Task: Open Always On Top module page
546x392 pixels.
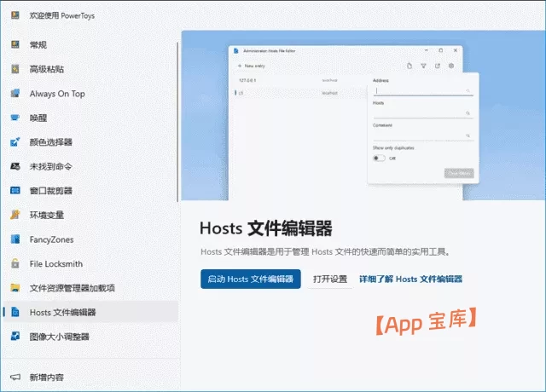Action: point(90,93)
